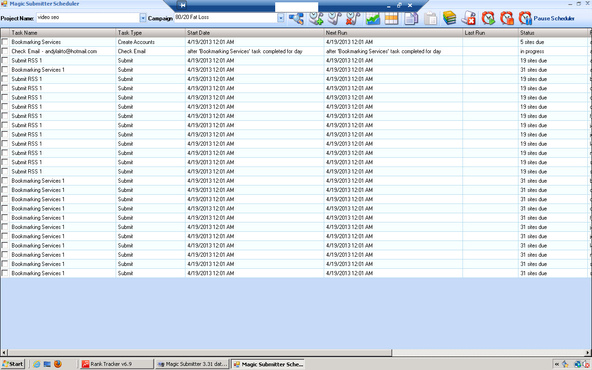
Task: Switch to Magic Submitter 3.31 taskbar button
Action: tap(192, 364)
